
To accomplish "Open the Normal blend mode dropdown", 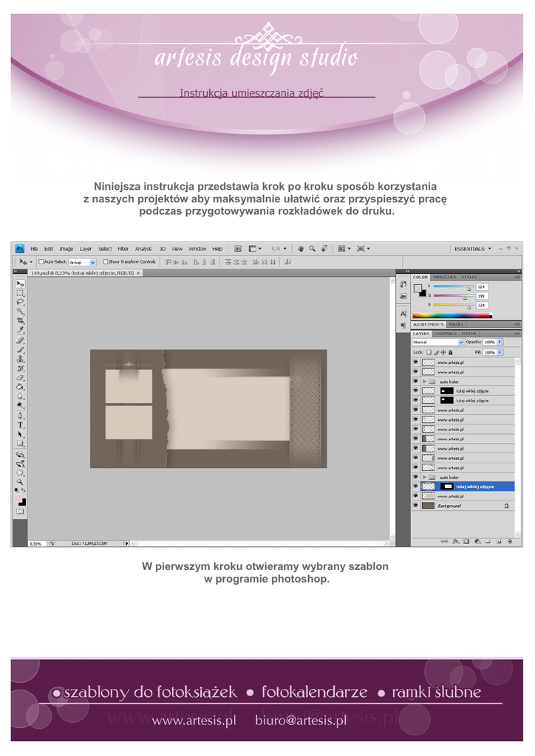I will click(x=438, y=343).
